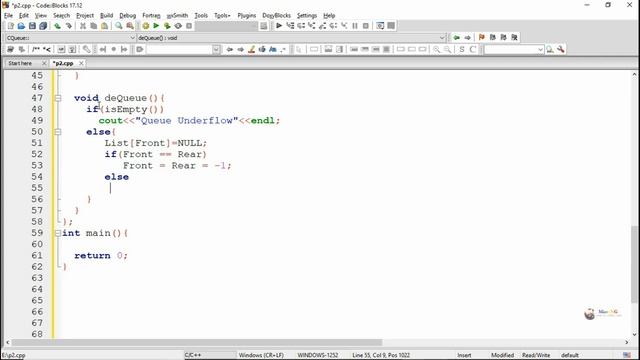Run the program with the green play icon

[156, 26]
